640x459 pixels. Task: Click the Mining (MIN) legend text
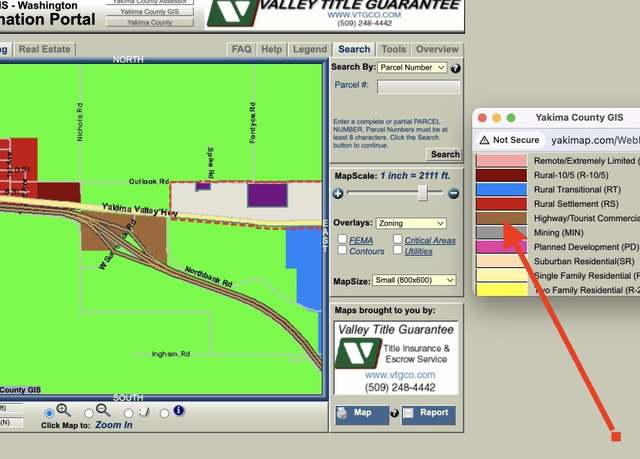coord(559,233)
